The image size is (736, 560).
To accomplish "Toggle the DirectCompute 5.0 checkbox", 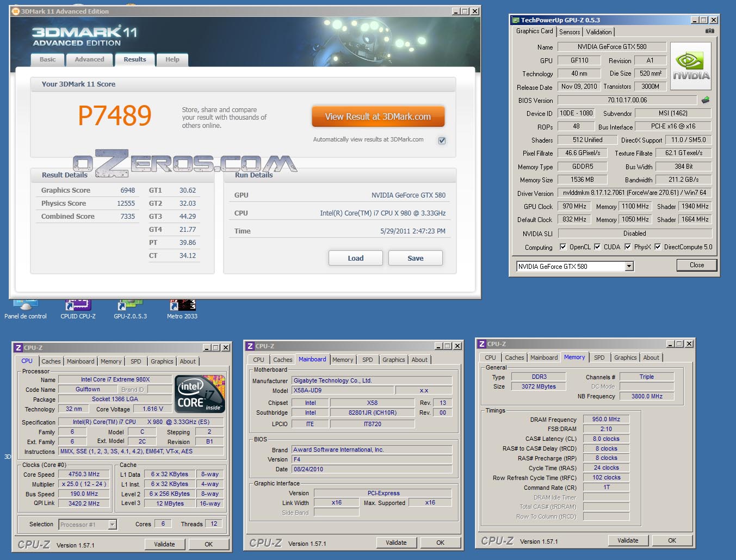I will point(658,247).
